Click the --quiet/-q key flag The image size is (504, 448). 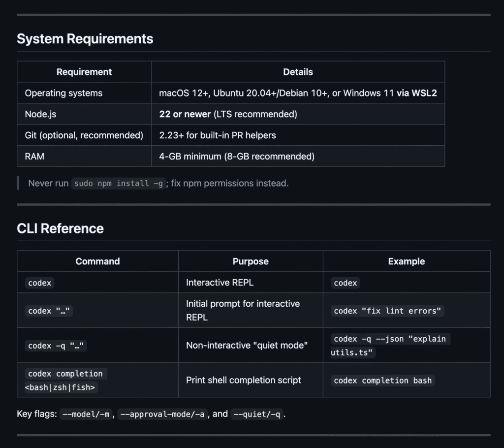[x=256, y=414]
